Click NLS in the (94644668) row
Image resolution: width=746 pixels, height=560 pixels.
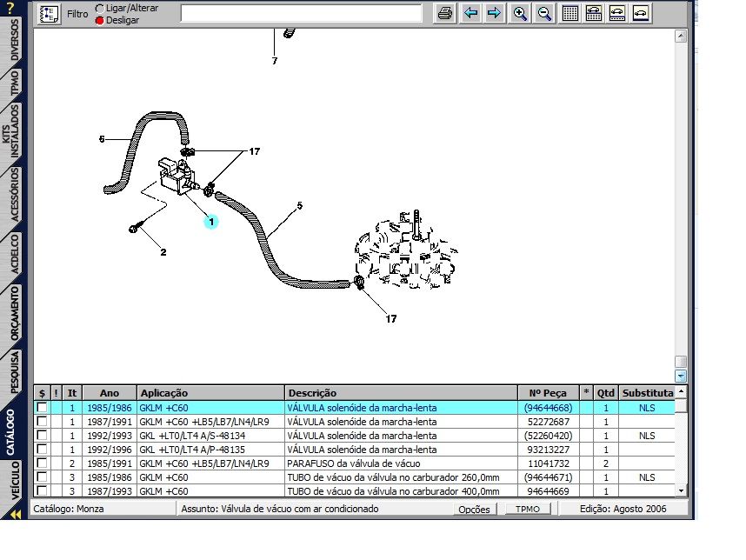click(x=647, y=408)
